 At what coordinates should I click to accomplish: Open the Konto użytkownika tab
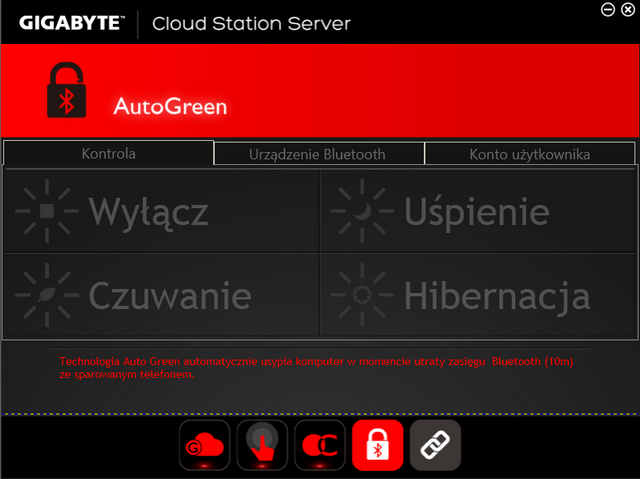[x=530, y=154]
